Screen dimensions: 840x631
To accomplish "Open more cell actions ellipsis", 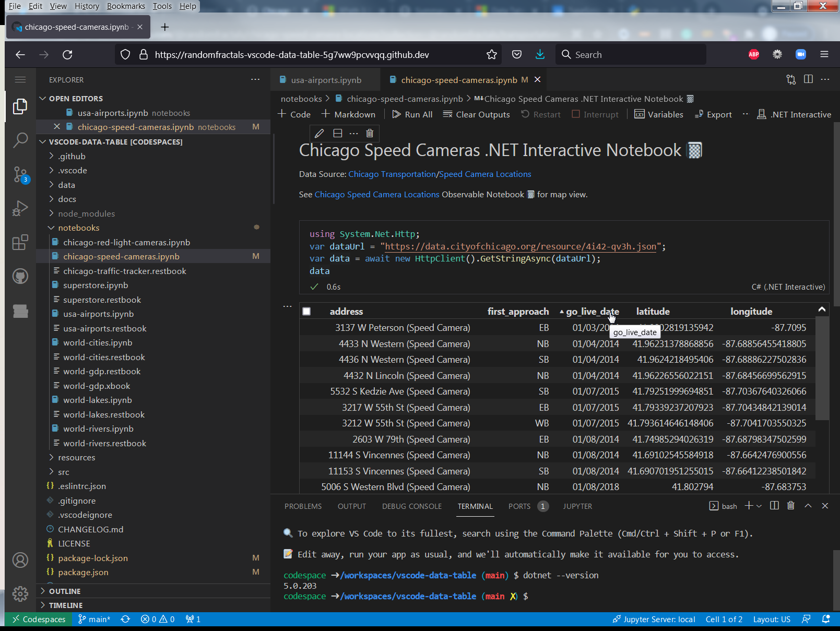I will point(353,134).
